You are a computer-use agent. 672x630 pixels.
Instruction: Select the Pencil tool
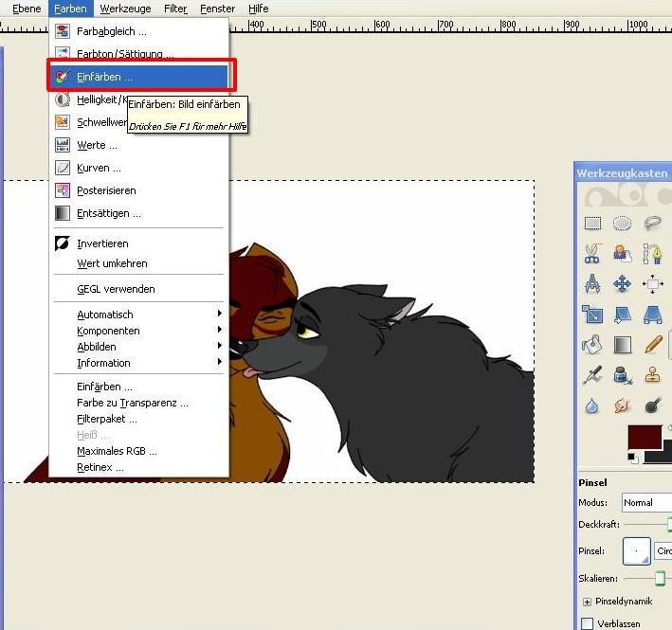[x=653, y=344]
